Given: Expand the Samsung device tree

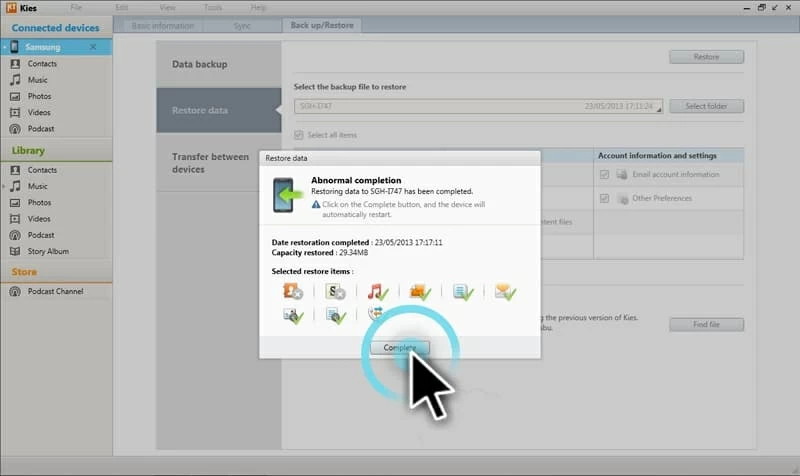Looking at the screenshot, I should click(5, 47).
